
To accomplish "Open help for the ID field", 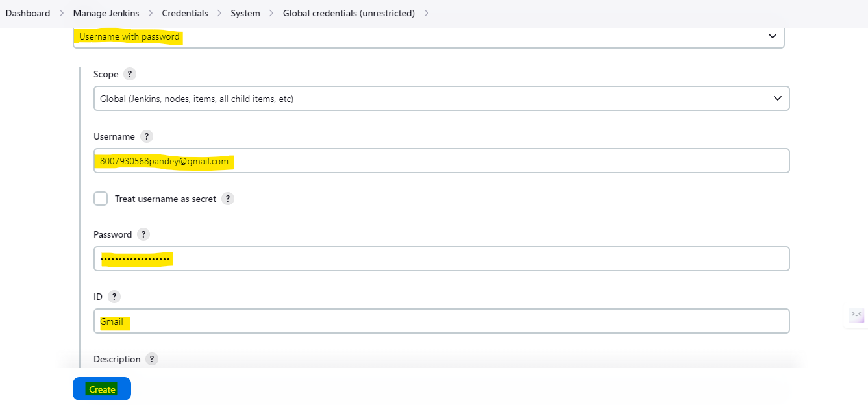I will [114, 297].
